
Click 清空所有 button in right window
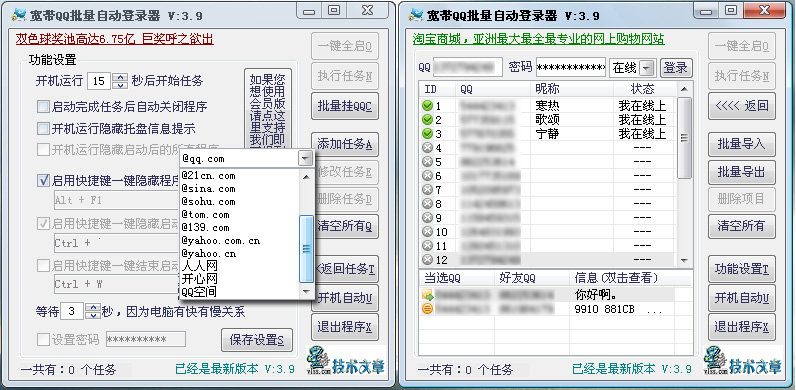pos(742,226)
